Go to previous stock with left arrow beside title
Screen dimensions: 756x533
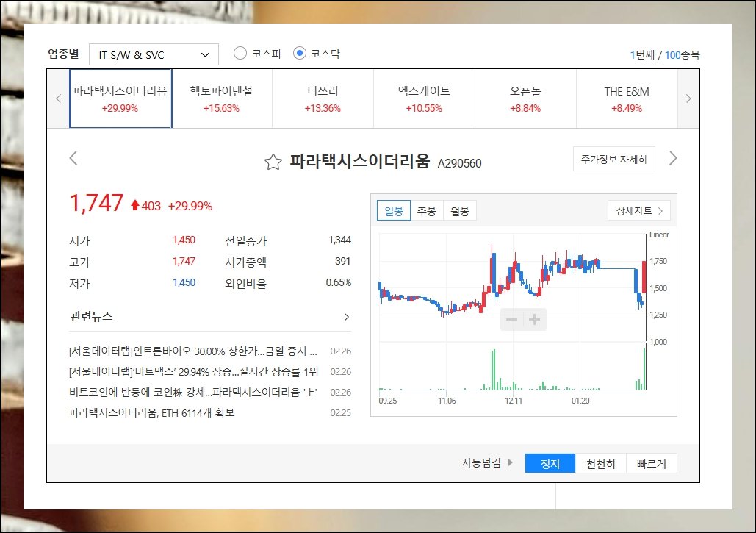pos(73,158)
